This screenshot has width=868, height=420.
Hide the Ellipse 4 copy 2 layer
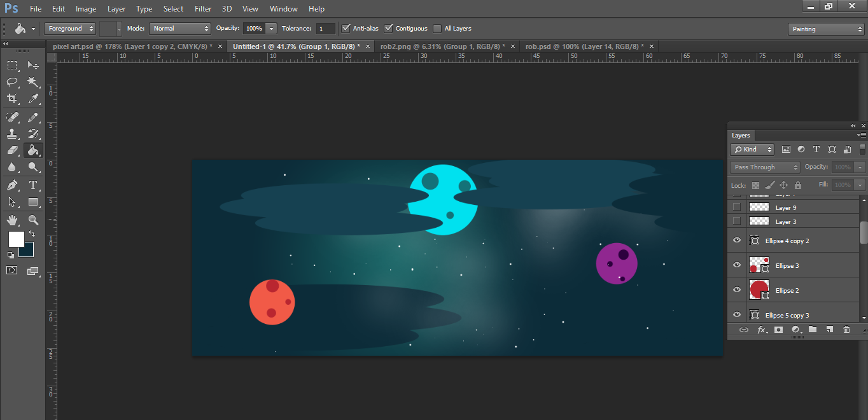[737, 241]
